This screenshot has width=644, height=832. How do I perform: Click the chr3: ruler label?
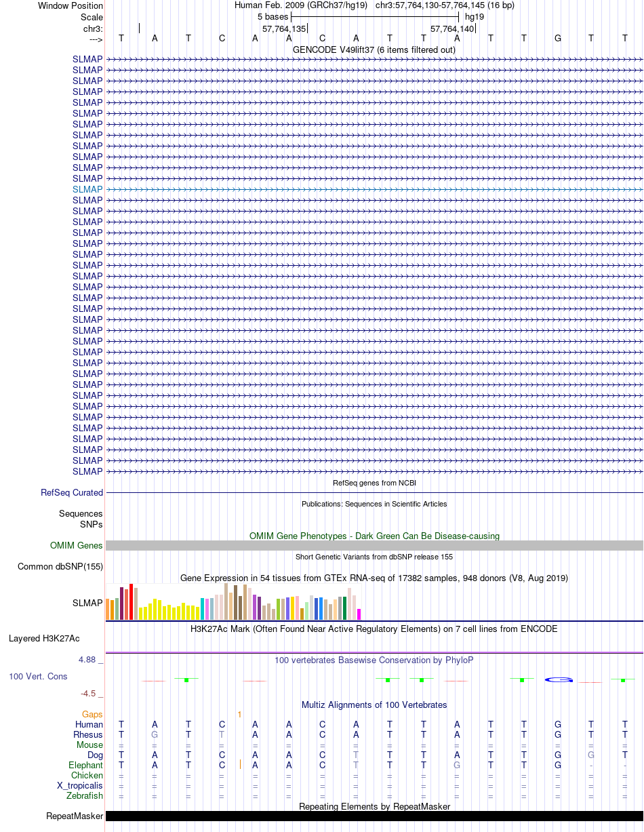[93, 28]
